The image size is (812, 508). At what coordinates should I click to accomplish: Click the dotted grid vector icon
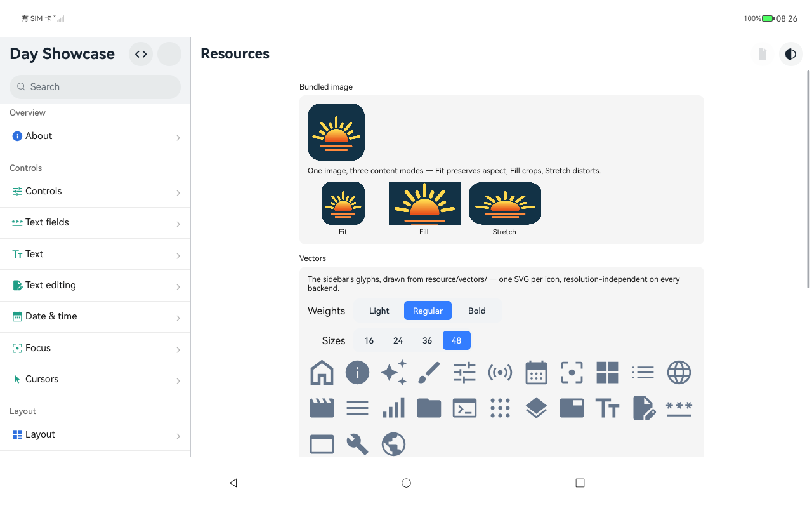500,408
